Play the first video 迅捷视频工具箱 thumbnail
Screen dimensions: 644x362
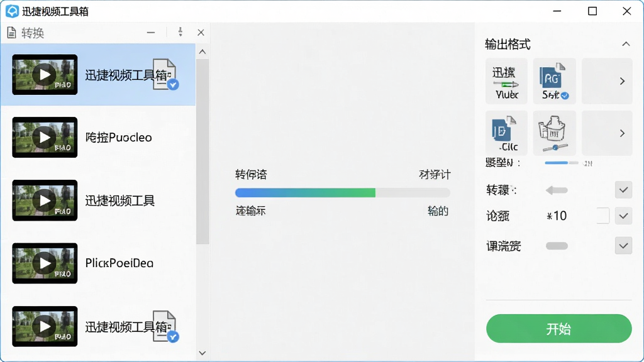click(45, 75)
